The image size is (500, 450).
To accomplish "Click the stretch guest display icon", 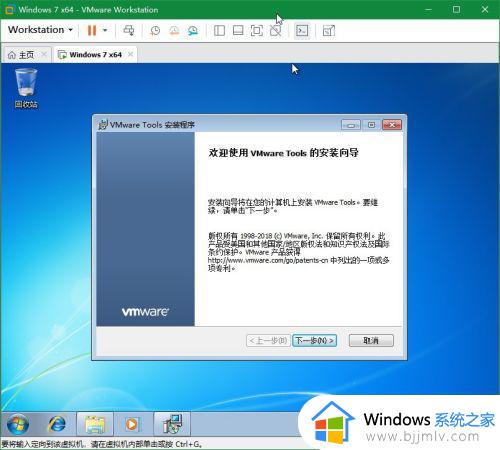I will point(329,31).
